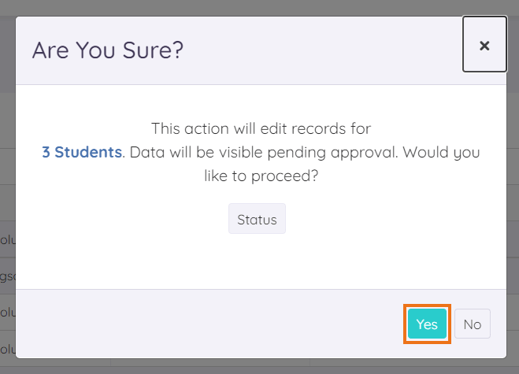The width and height of the screenshot is (519, 374).
Task: Click the "Would you" text in the message
Action: (x=441, y=153)
